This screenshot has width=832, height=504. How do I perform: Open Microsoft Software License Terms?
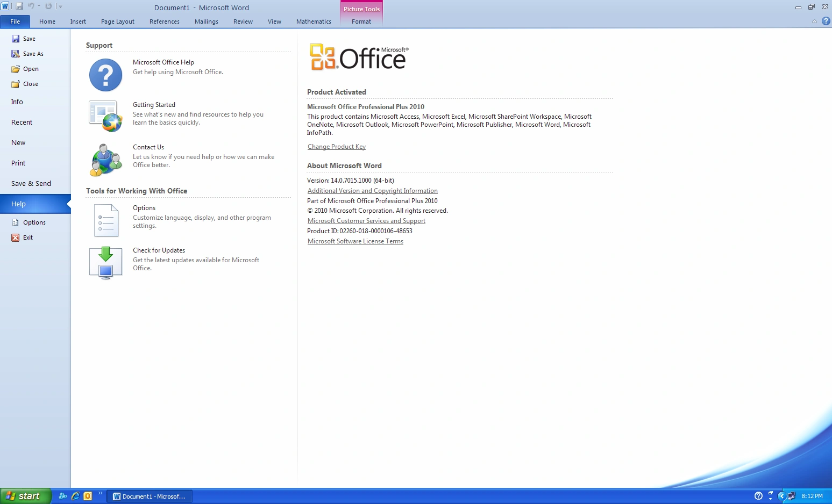(x=355, y=241)
